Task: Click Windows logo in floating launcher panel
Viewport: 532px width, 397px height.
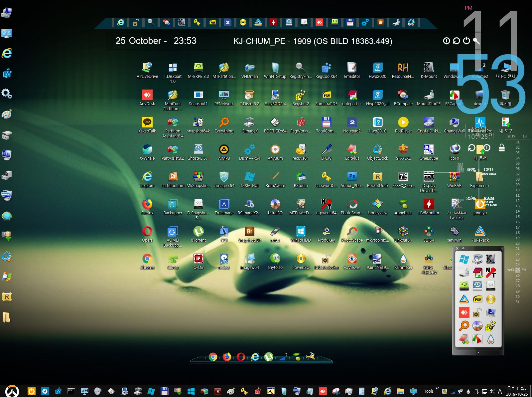Action: pyautogui.click(x=464, y=259)
